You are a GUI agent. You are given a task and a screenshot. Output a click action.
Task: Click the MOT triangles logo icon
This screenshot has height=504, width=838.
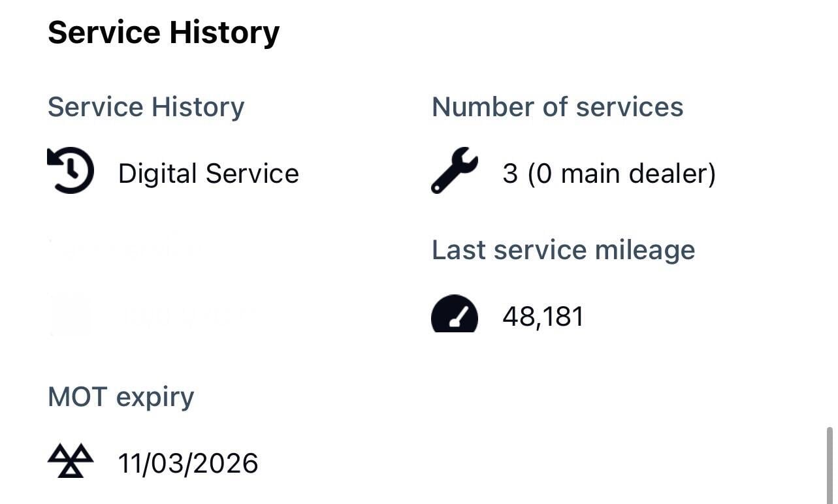pos(71,461)
